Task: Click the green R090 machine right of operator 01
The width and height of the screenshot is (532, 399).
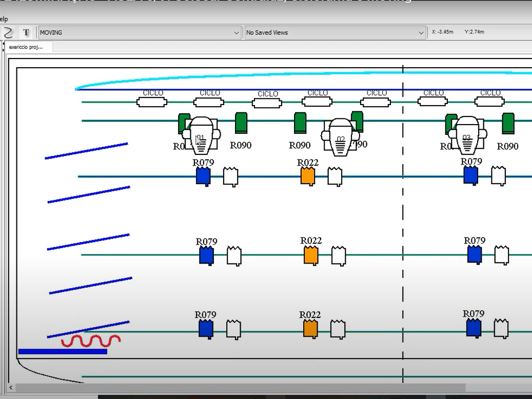Action: (241, 124)
